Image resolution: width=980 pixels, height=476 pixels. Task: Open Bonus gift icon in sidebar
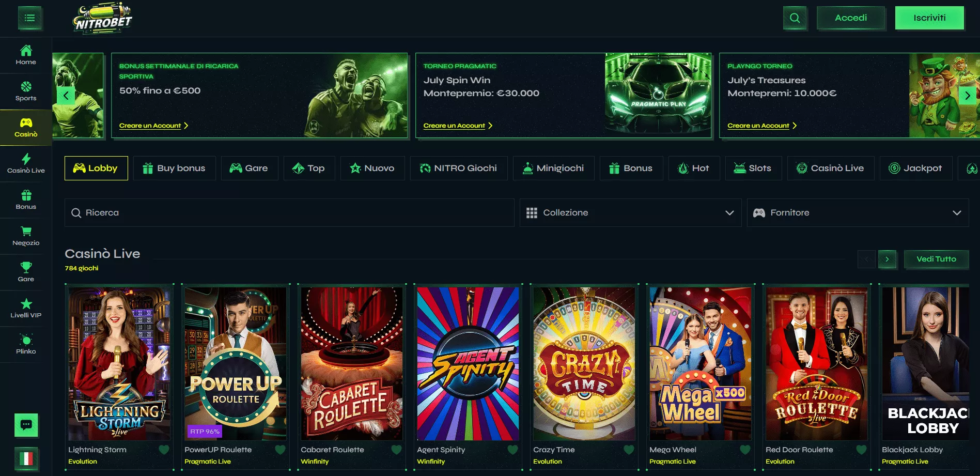pos(26,199)
